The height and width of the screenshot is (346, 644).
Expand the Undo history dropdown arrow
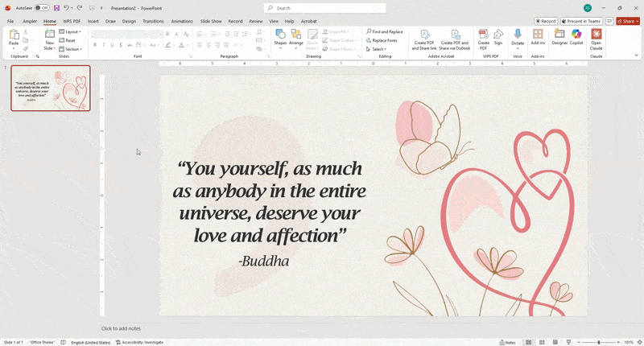72,8
